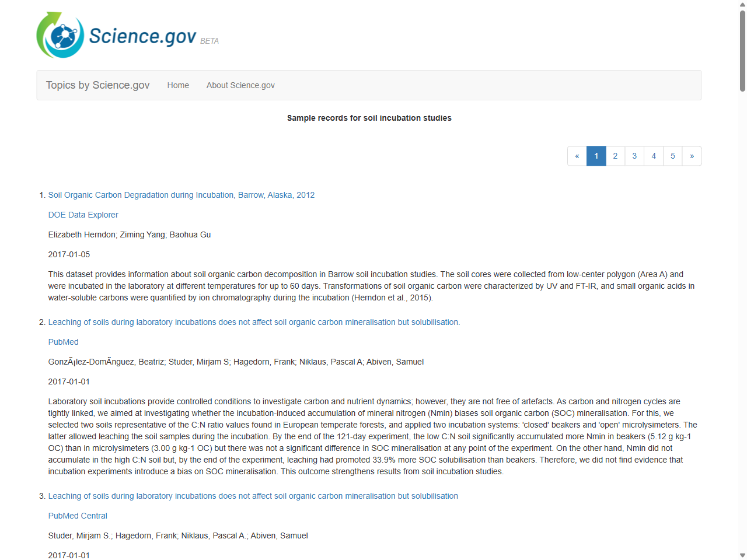Jump to results page 3
747x560 pixels.
point(634,156)
